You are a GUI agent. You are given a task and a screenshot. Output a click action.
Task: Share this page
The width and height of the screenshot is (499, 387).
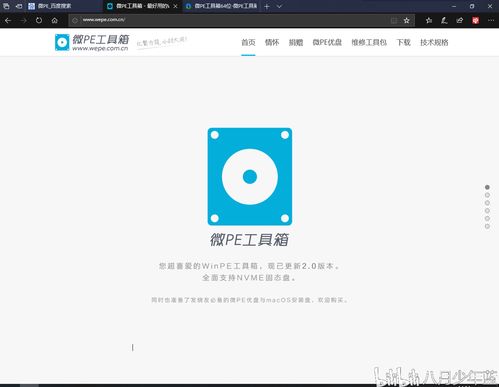[460, 21]
